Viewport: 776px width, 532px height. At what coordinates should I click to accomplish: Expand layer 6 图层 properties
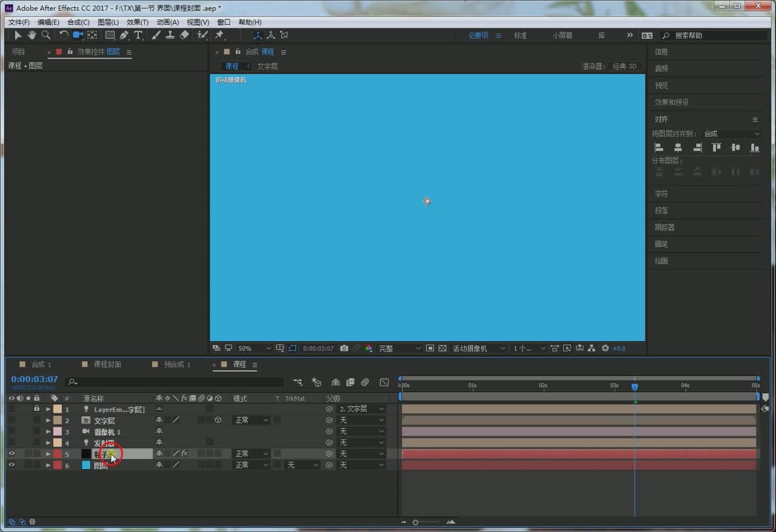(x=48, y=465)
